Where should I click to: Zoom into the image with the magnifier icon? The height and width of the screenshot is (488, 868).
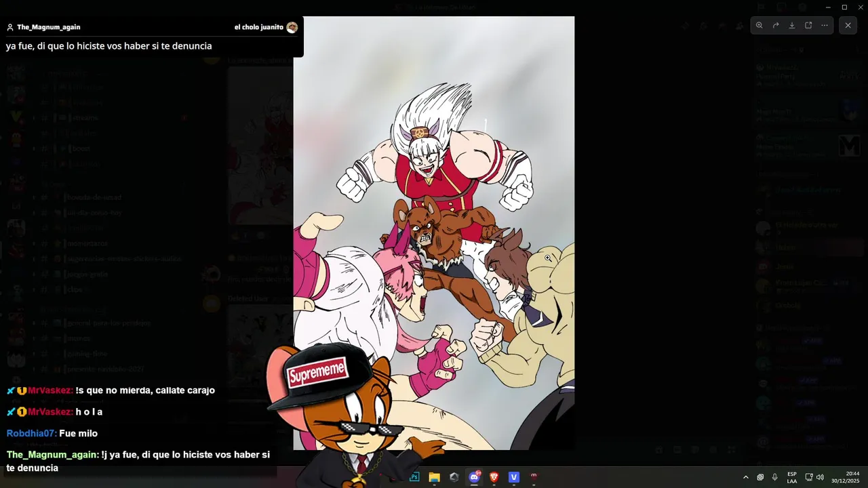[x=759, y=26]
